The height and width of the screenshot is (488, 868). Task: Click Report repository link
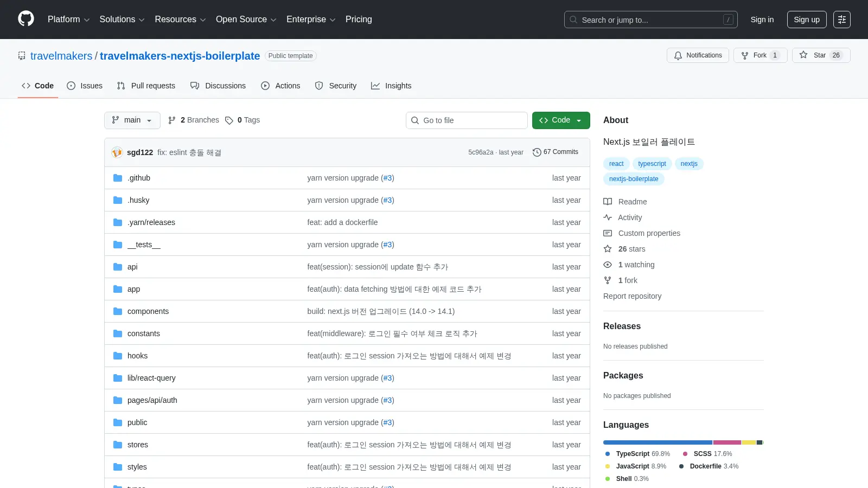[x=632, y=296]
